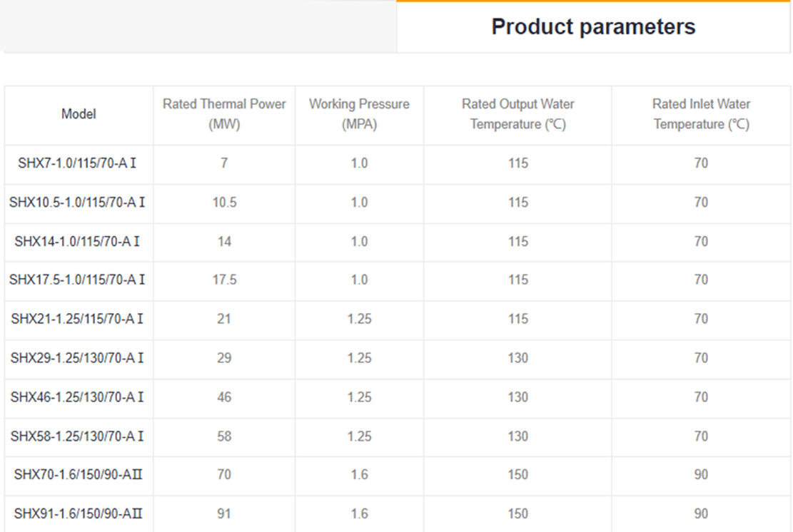Click the SHX58-1.25/130/70-A I model name

click(77, 436)
